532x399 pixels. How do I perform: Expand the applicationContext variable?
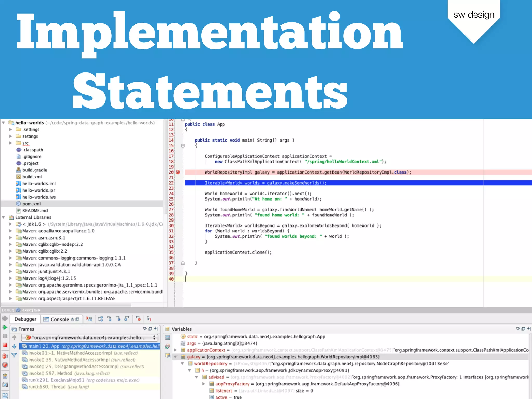[175, 350]
